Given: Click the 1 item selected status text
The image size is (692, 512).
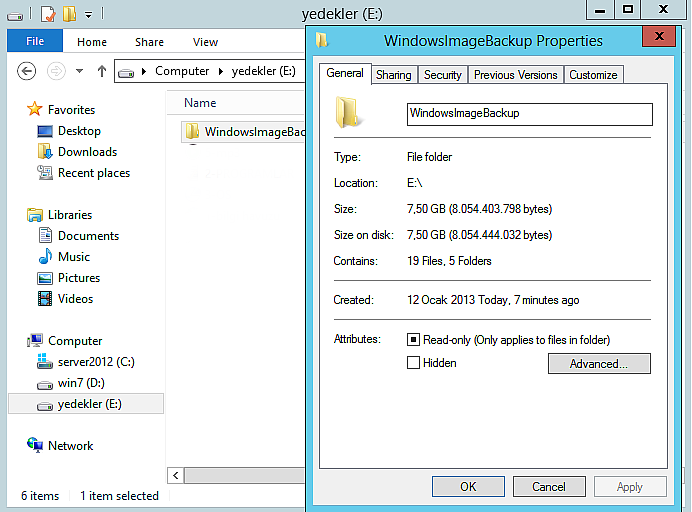Looking at the screenshot, I should coord(119,496).
